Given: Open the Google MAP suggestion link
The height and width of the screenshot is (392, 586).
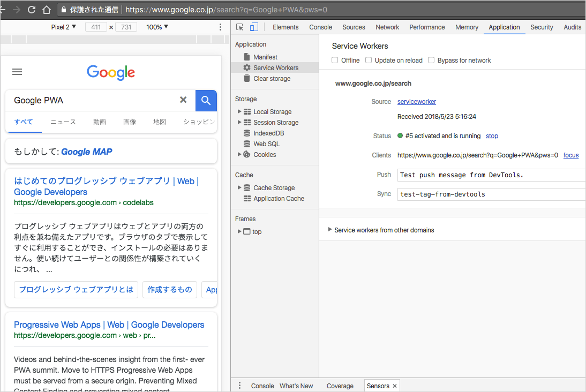Looking at the screenshot, I should point(87,152).
